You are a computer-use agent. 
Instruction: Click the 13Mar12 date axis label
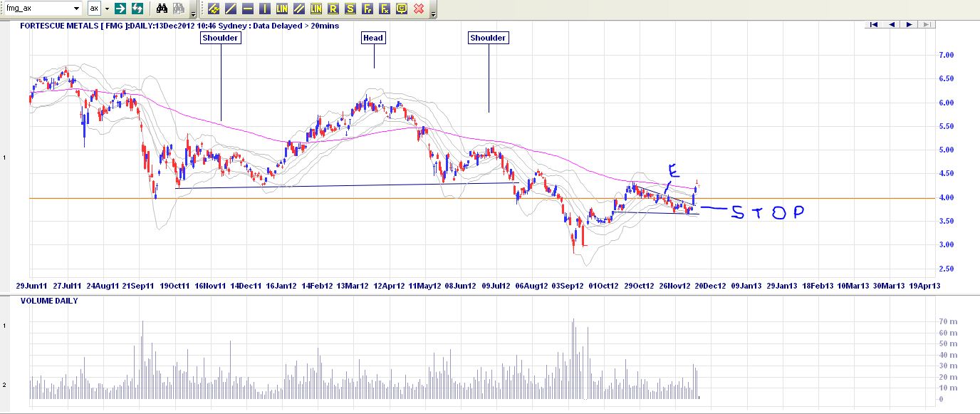click(352, 286)
